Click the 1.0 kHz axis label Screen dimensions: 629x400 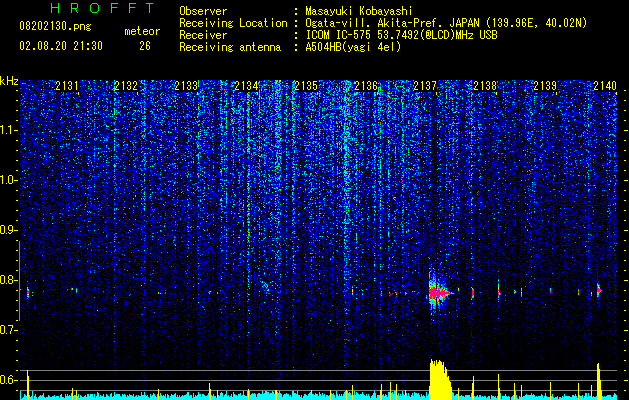(8, 180)
